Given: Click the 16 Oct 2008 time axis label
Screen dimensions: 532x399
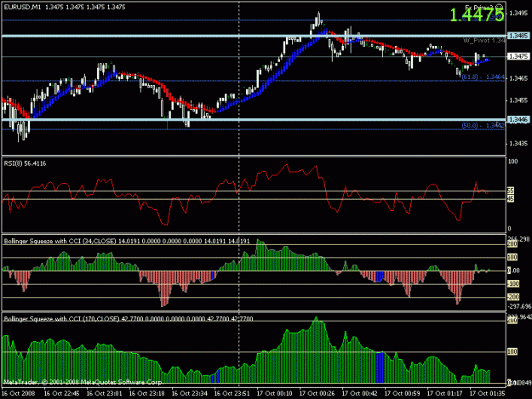Looking at the screenshot, I should (19, 394).
